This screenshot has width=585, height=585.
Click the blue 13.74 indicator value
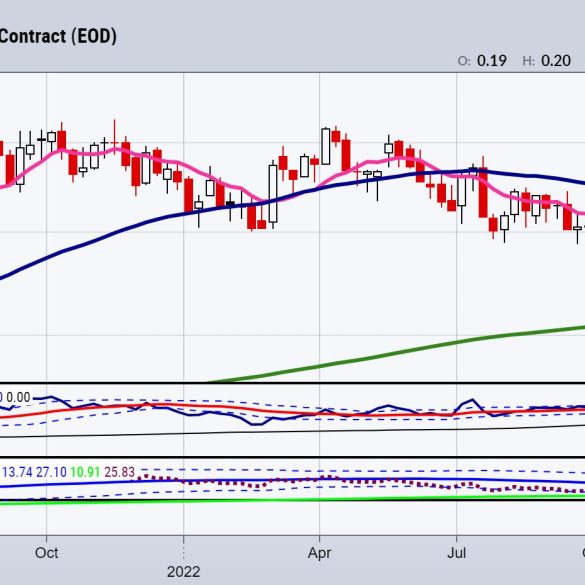17,472
